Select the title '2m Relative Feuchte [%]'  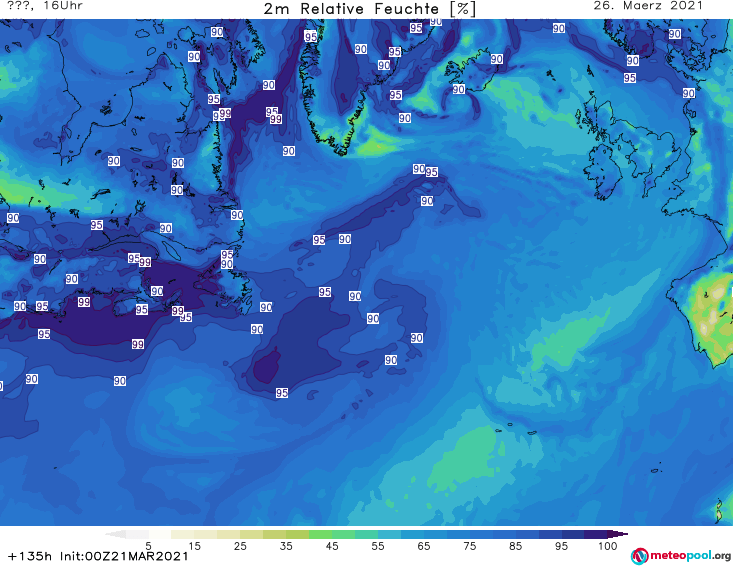coord(370,8)
